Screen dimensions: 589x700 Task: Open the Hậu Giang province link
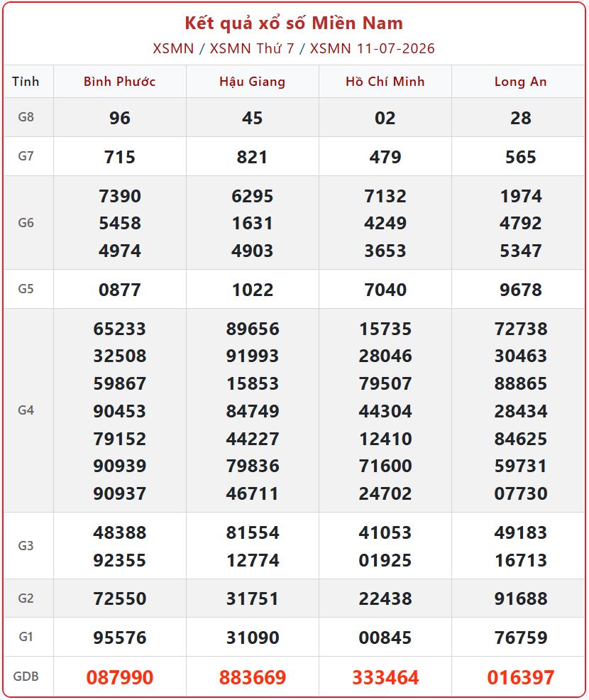tap(253, 82)
